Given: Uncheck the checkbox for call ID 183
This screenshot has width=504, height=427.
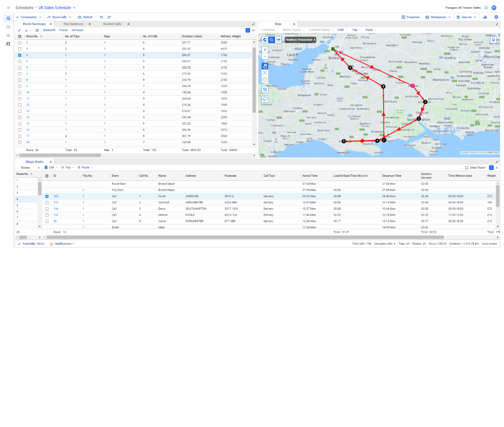Looking at the screenshot, I should [47, 196].
